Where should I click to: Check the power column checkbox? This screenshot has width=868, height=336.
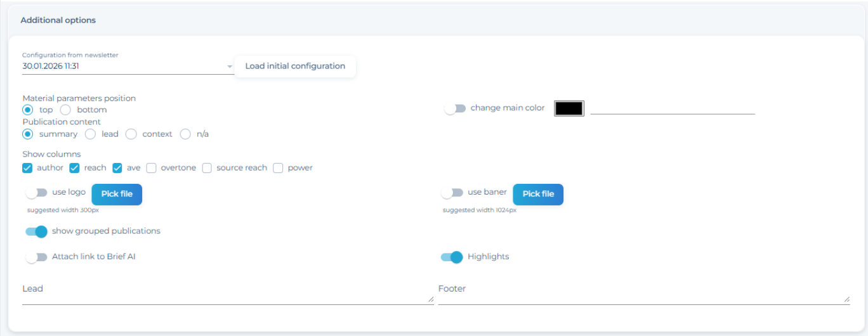tap(278, 168)
